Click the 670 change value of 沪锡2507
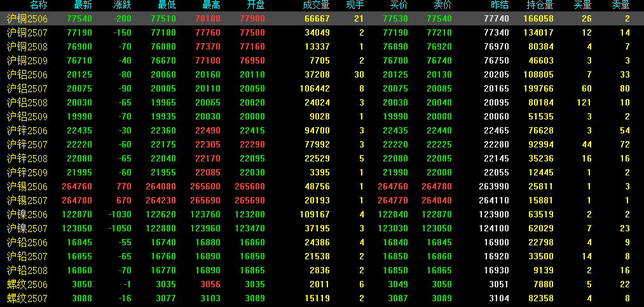 (123, 200)
